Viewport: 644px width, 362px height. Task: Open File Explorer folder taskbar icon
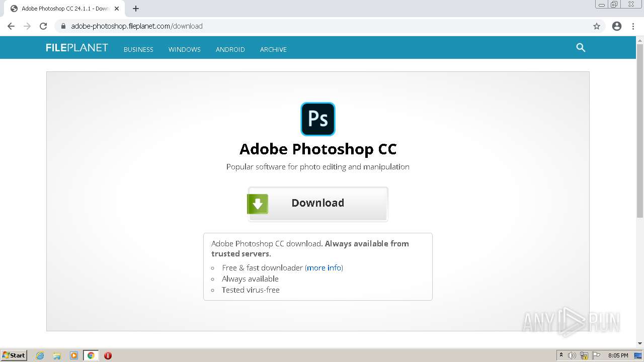[x=57, y=355]
